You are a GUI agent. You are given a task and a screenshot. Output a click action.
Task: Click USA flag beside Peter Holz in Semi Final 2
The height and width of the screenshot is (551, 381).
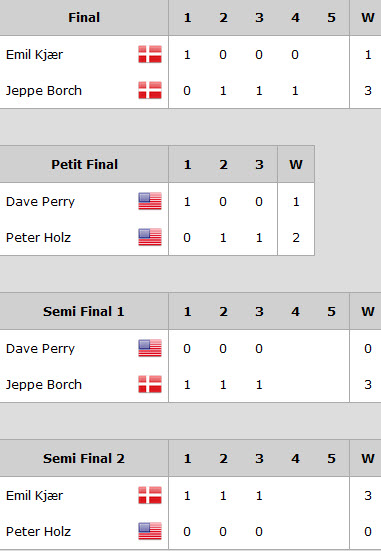tap(150, 531)
